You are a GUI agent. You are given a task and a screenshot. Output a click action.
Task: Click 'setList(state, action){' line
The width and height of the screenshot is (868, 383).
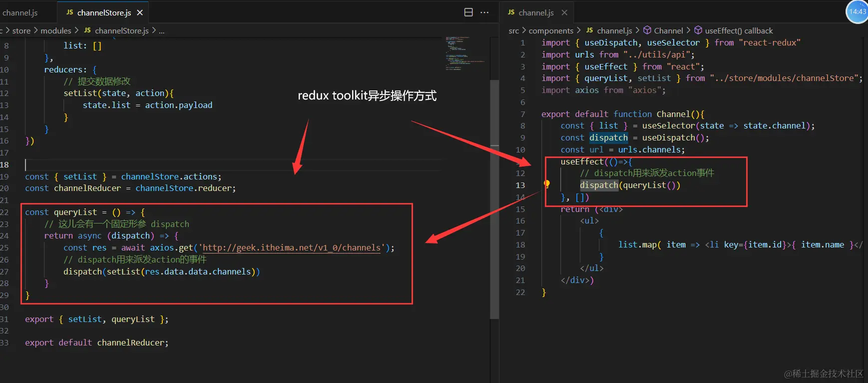tap(119, 93)
